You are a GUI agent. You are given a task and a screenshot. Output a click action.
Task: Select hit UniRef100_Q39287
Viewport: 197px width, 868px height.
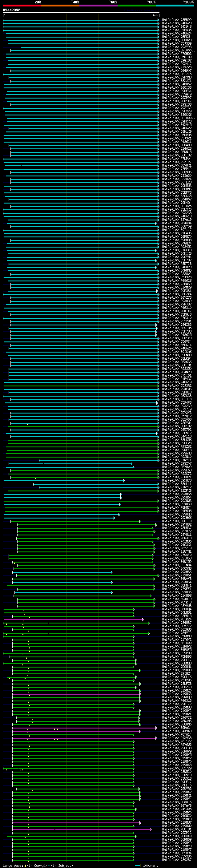point(177,861)
